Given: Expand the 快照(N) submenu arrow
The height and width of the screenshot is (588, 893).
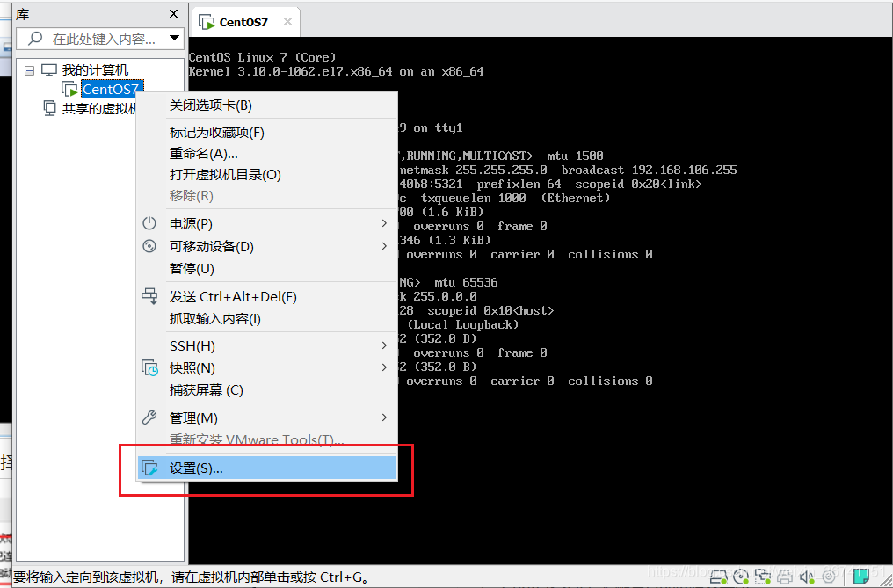Looking at the screenshot, I should tap(384, 367).
